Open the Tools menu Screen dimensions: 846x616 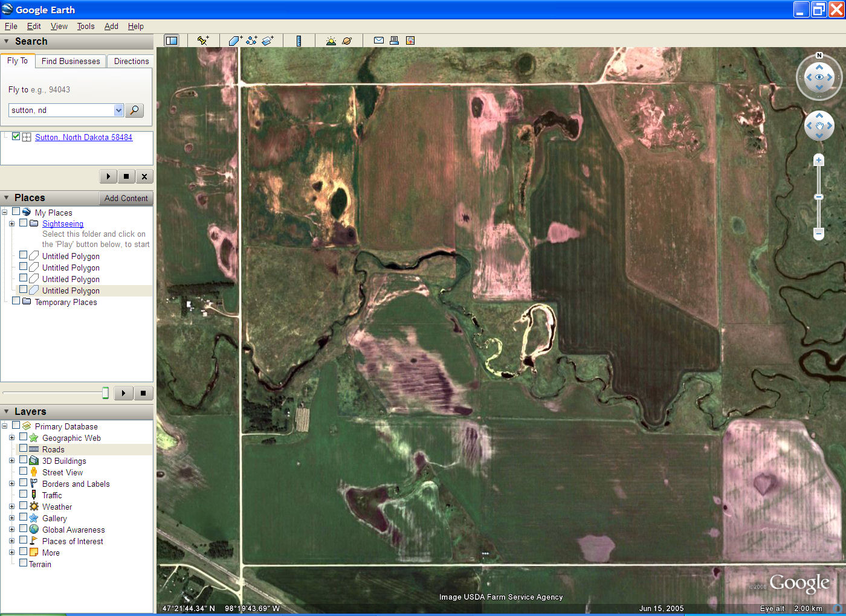(86, 26)
